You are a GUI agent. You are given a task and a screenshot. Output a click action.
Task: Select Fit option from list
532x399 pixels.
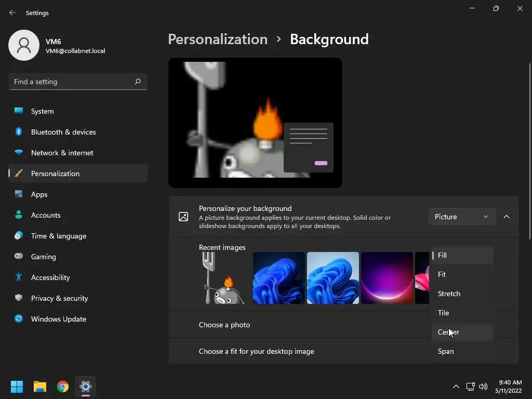point(462,274)
